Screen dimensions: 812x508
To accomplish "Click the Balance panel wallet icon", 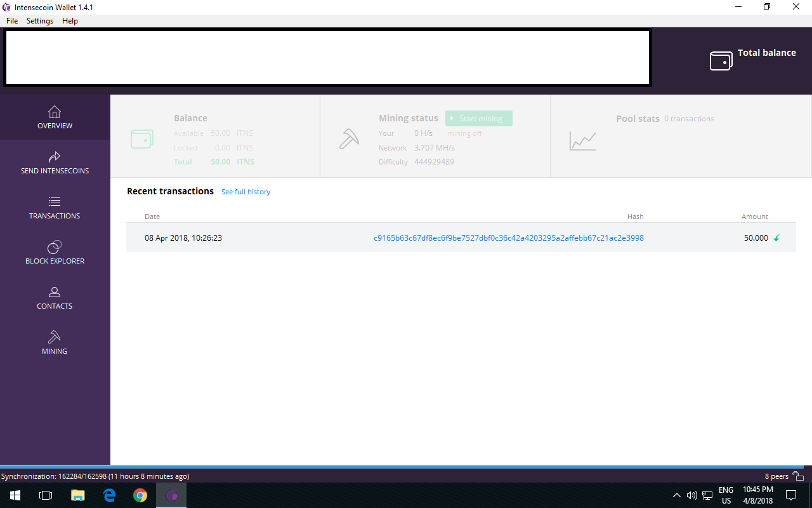I will [142, 138].
